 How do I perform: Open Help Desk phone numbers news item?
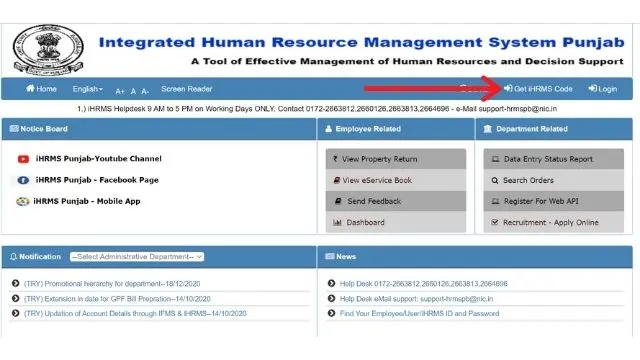[x=423, y=284]
